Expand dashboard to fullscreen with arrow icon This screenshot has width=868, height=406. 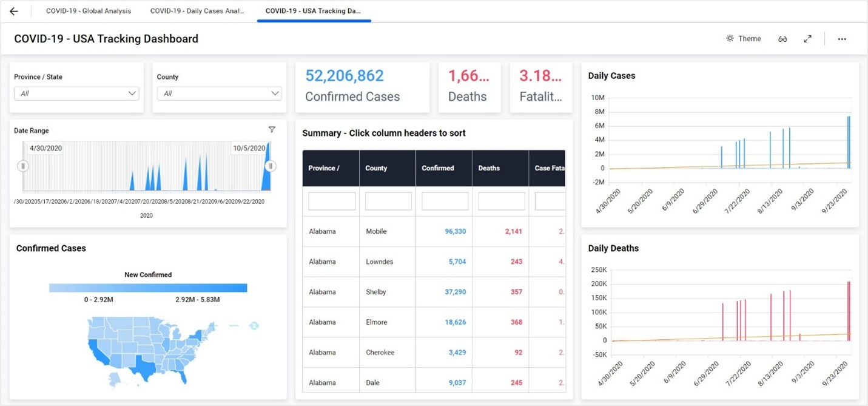point(808,38)
